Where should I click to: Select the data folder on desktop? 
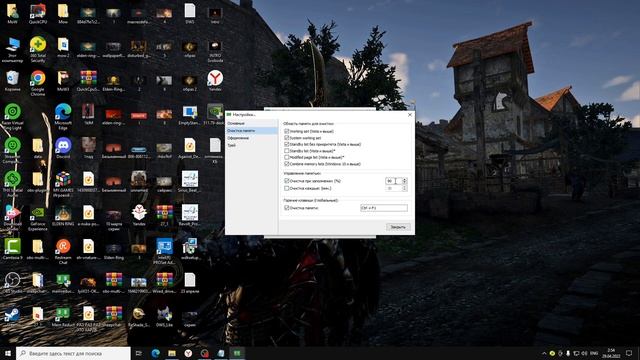38,148
